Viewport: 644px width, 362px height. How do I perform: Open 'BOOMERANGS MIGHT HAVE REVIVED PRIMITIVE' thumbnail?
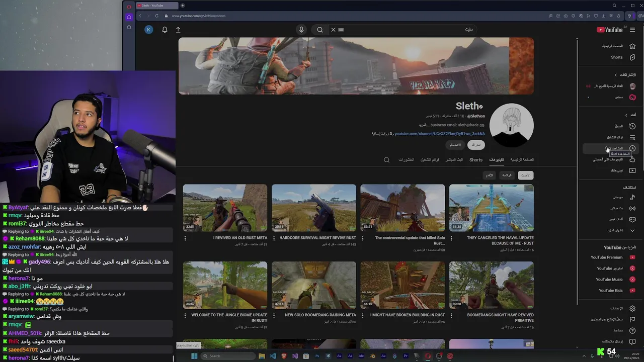coord(492,285)
